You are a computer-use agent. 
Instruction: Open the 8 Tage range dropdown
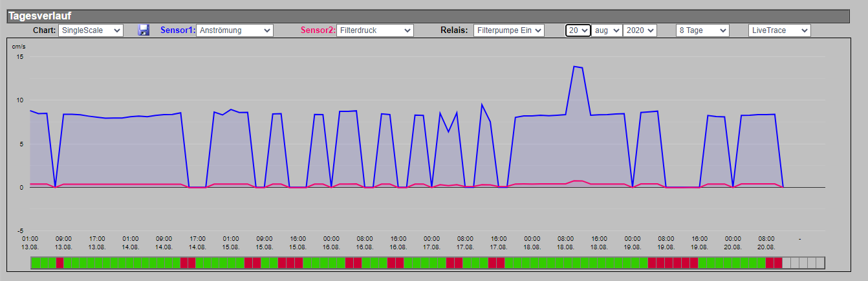pos(702,30)
